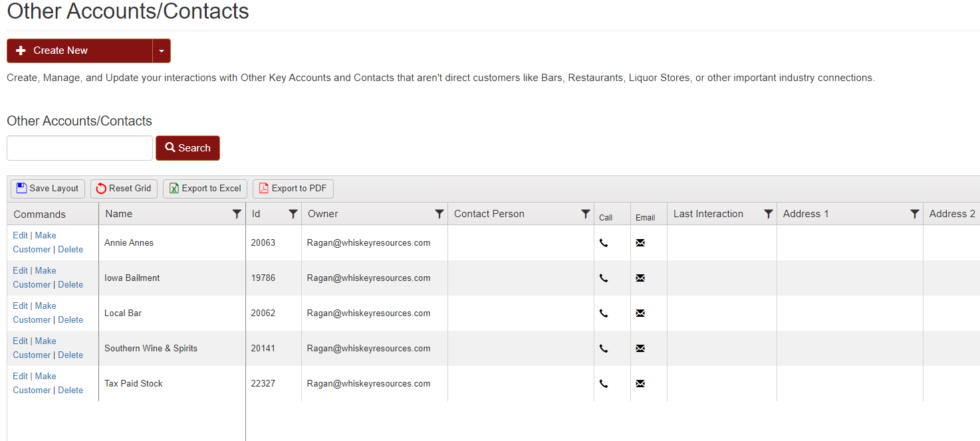The height and width of the screenshot is (441, 980).
Task: Click the owner email in the Annie Annes row
Action: click(368, 243)
